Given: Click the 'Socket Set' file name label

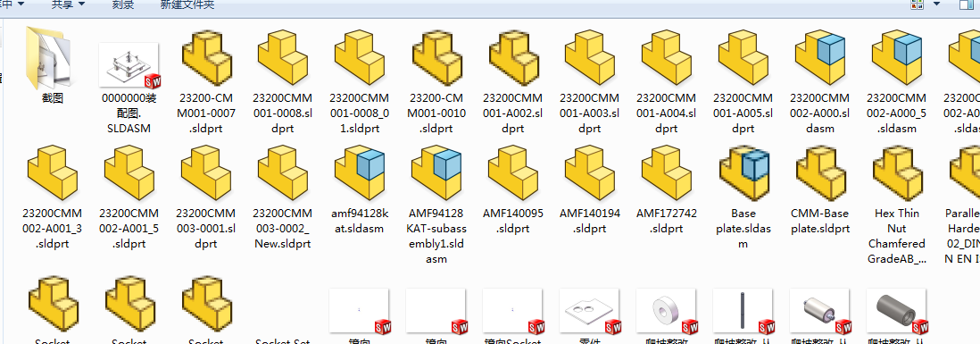Looking at the screenshot, I should coord(283,341).
